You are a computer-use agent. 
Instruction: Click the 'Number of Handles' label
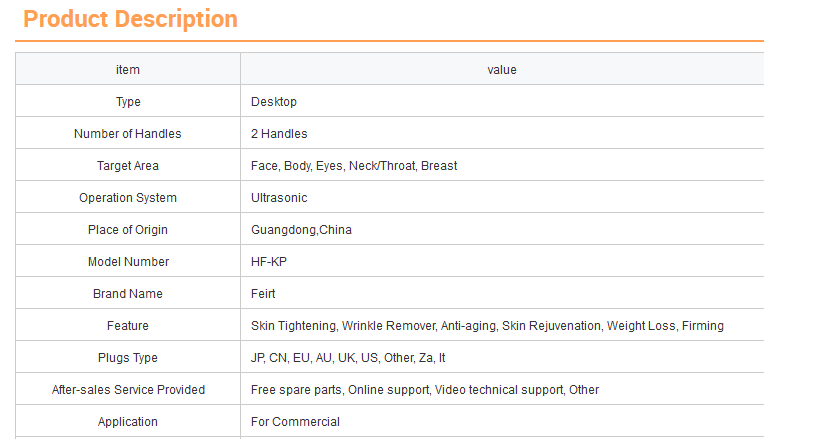(128, 134)
